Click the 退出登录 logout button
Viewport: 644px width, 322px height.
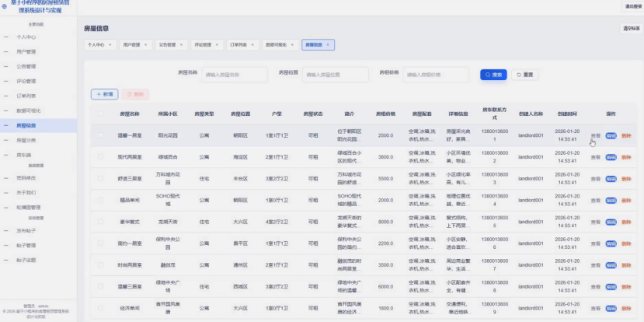(632, 6)
